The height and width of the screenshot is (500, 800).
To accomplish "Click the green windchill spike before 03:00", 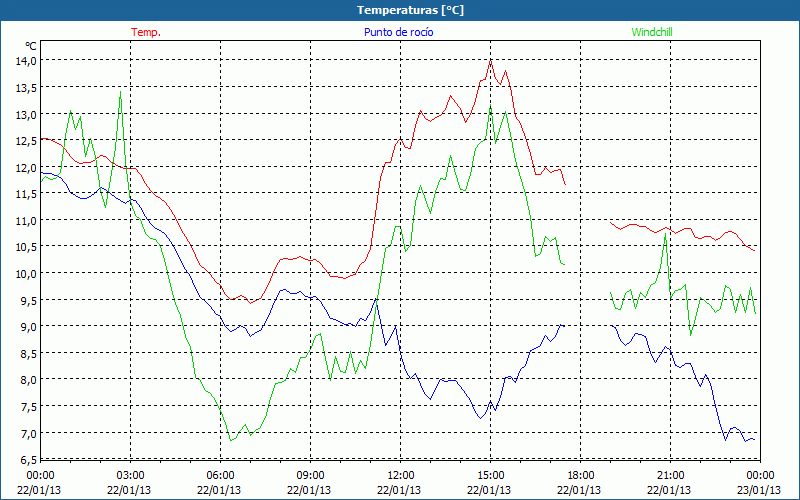I will (x=120, y=92).
